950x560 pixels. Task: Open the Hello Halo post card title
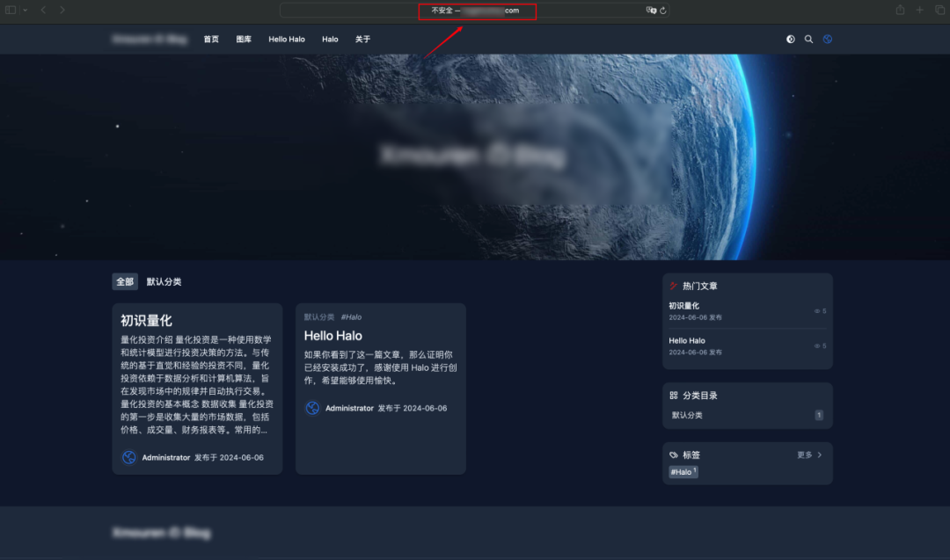coord(332,336)
